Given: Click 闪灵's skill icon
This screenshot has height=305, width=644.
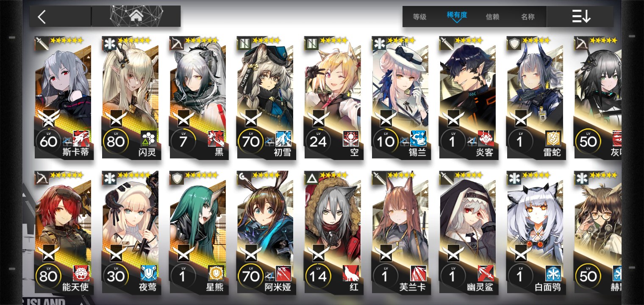Looking at the screenshot, I should pos(149,139).
